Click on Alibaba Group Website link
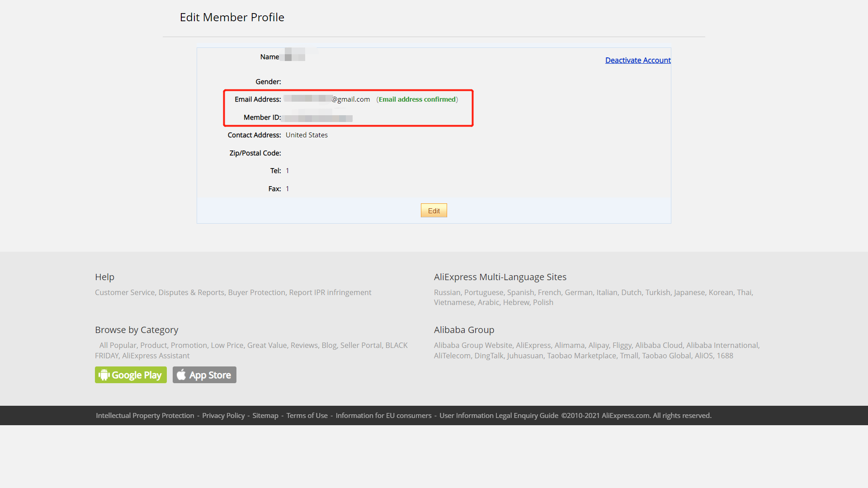868x488 pixels. coord(473,345)
